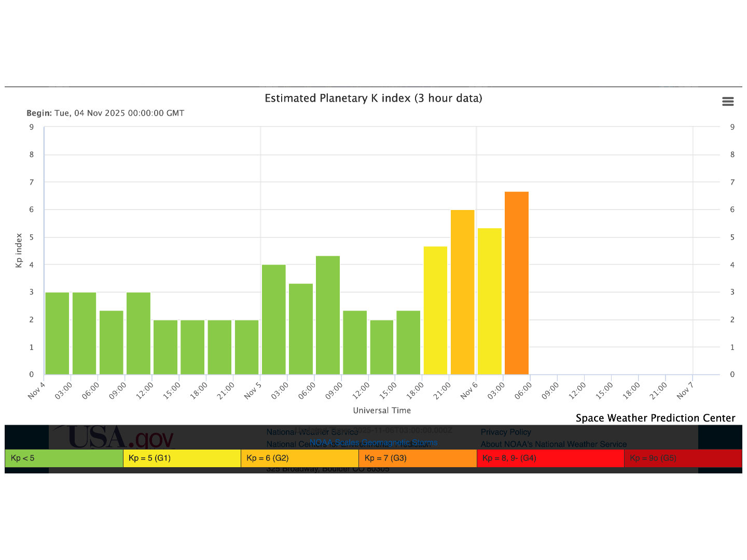Viewport: 747px width, 560px height.
Task: Open the Privacy Policy link
Action: (506, 432)
